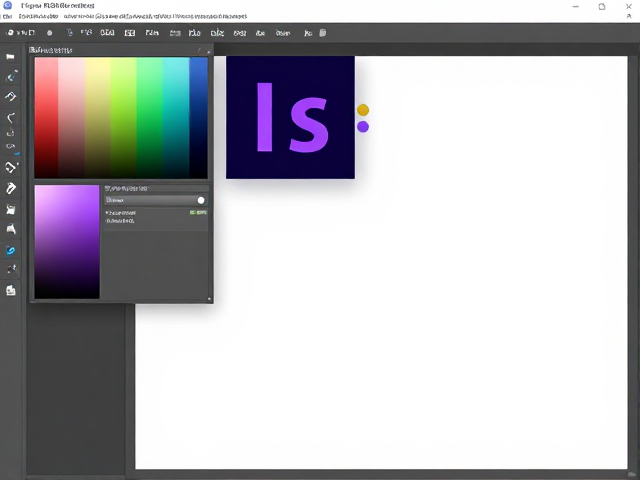
Task: Pick a color from the red spectrum column
Action: 46,118
